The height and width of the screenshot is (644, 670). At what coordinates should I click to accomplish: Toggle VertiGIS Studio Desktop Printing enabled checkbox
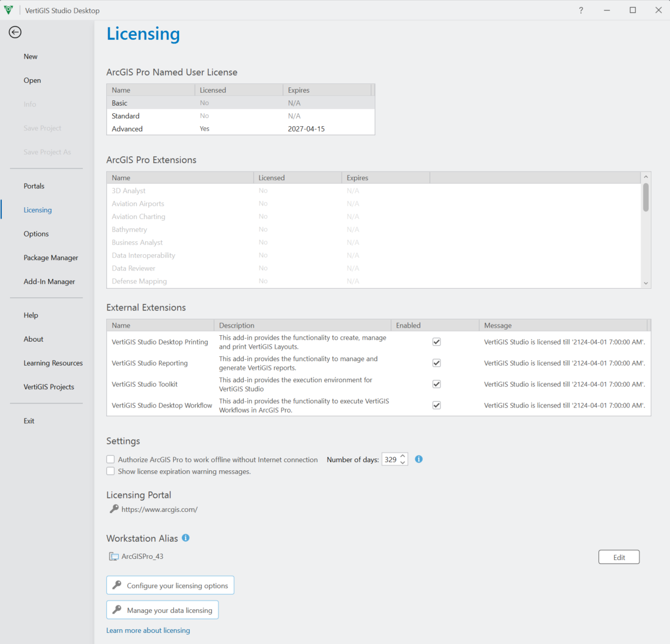(x=436, y=342)
